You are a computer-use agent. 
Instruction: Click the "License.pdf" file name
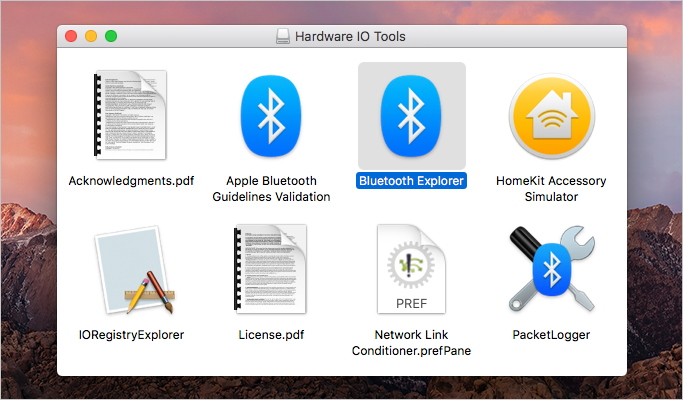tap(271, 335)
